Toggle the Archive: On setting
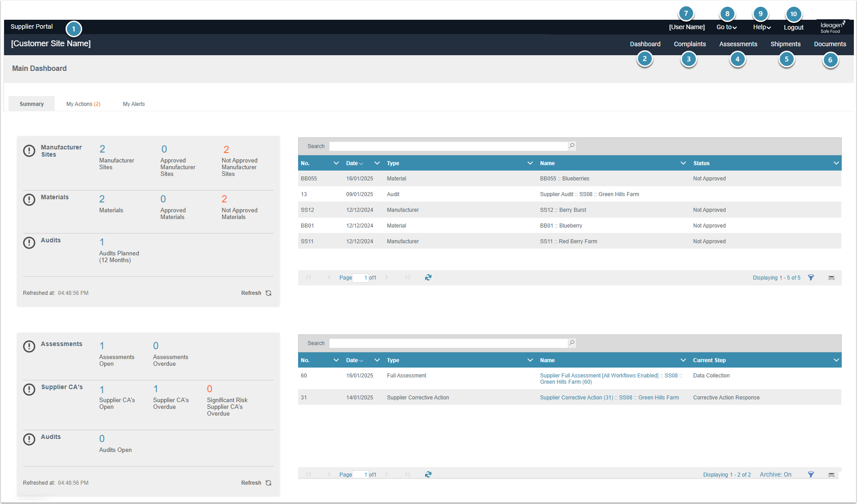The image size is (857, 504). [775, 475]
